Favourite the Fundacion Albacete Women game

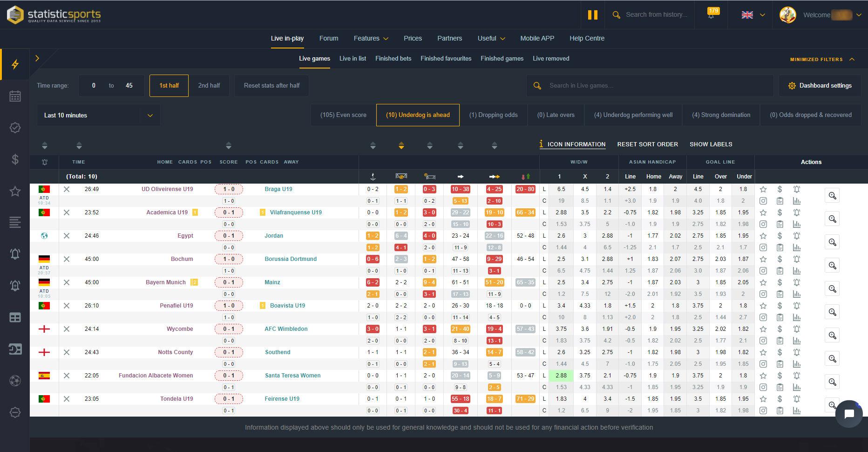point(763,376)
